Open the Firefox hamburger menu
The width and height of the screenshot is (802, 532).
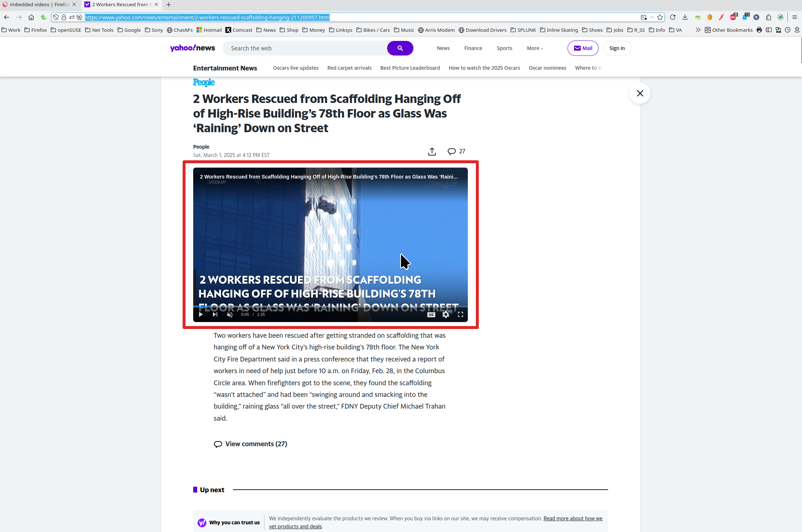tap(794, 17)
